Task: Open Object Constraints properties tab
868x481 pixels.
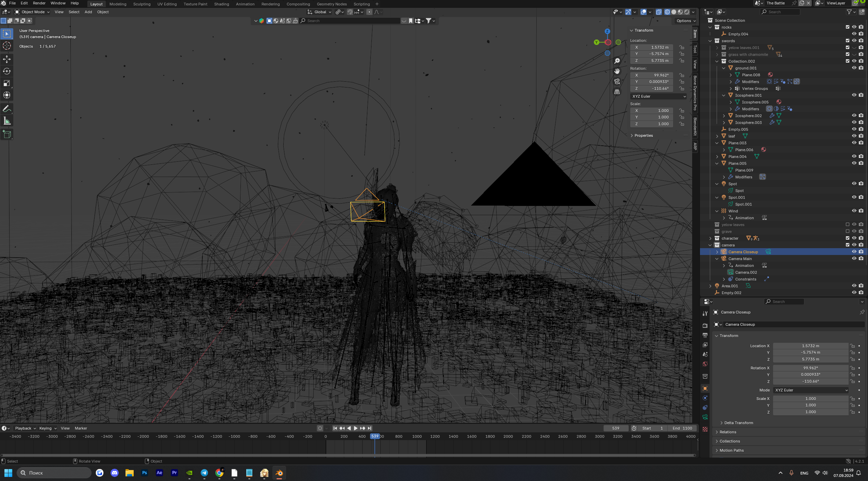Action: point(705,407)
